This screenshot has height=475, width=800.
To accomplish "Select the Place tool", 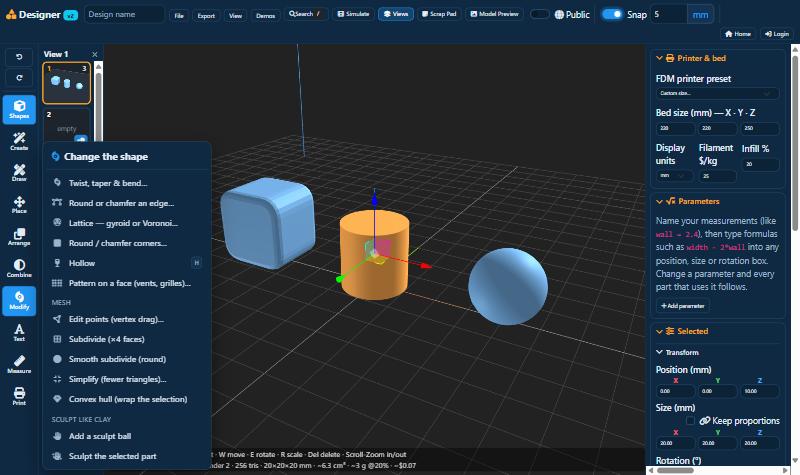I will point(19,205).
